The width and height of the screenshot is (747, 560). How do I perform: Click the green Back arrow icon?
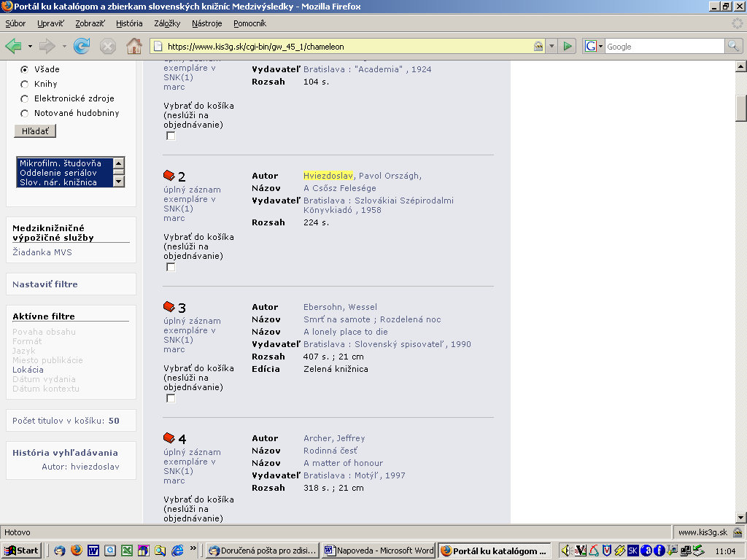(13, 47)
